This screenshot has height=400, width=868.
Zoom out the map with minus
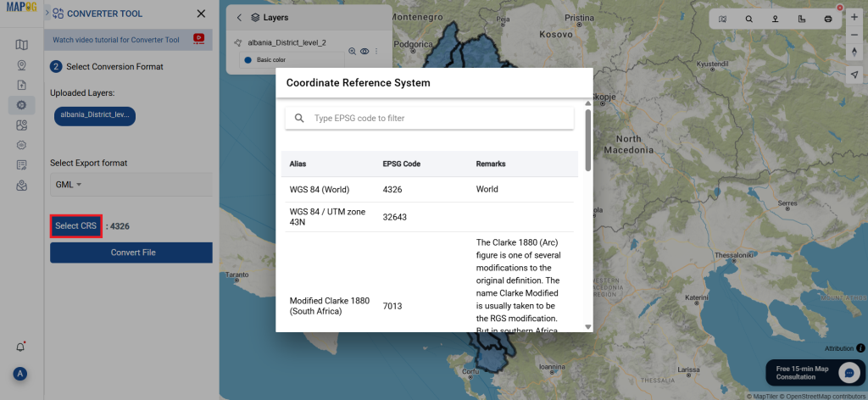click(854, 34)
